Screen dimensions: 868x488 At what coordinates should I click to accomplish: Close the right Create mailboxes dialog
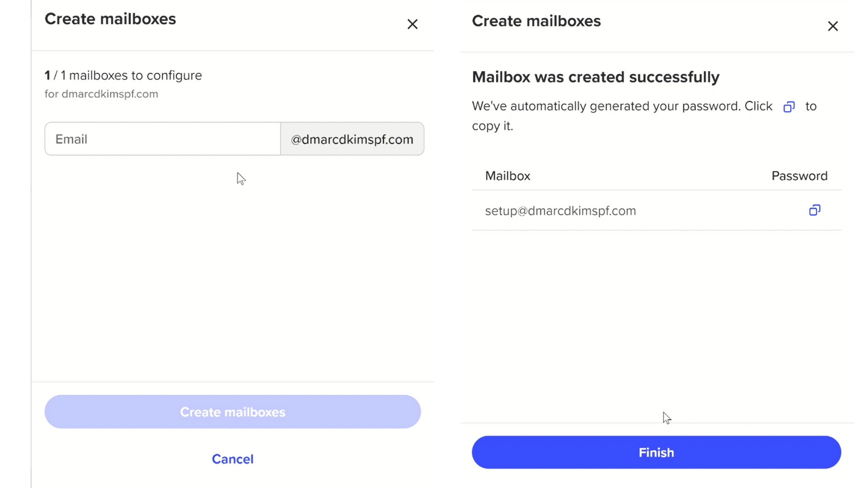point(834,26)
